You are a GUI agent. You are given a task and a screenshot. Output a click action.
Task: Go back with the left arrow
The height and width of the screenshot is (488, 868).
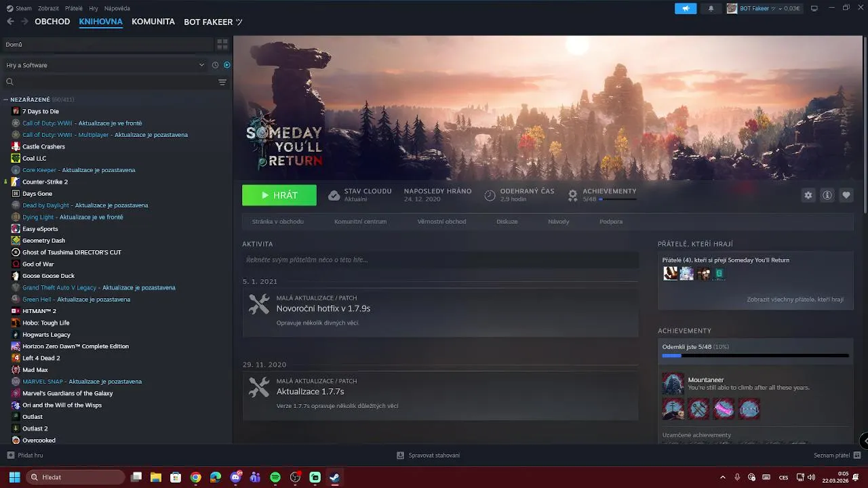(x=10, y=22)
